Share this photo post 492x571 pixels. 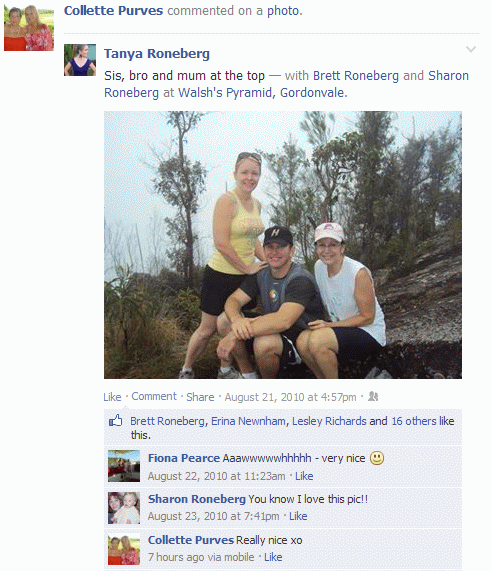[x=200, y=397]
